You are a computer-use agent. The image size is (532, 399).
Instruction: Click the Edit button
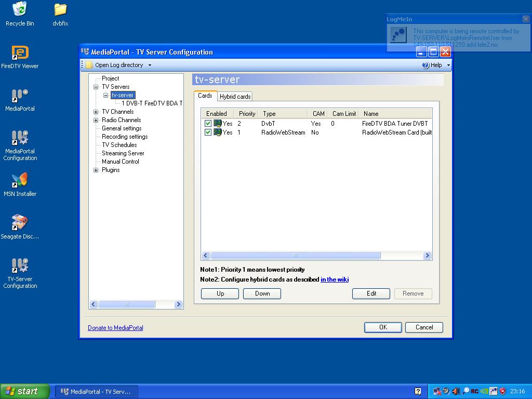pyautogui.click(x=371, y=294)
